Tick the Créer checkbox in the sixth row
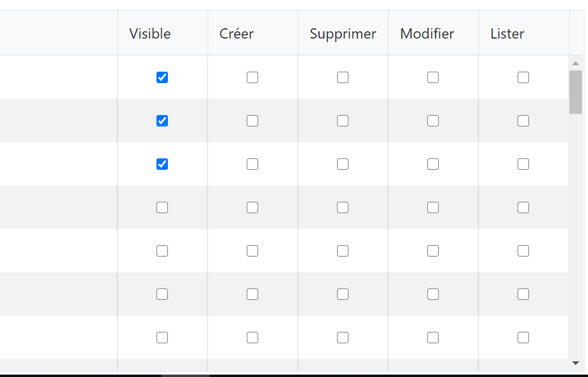Viewport: 588px width, 377px height. point(252,294)
